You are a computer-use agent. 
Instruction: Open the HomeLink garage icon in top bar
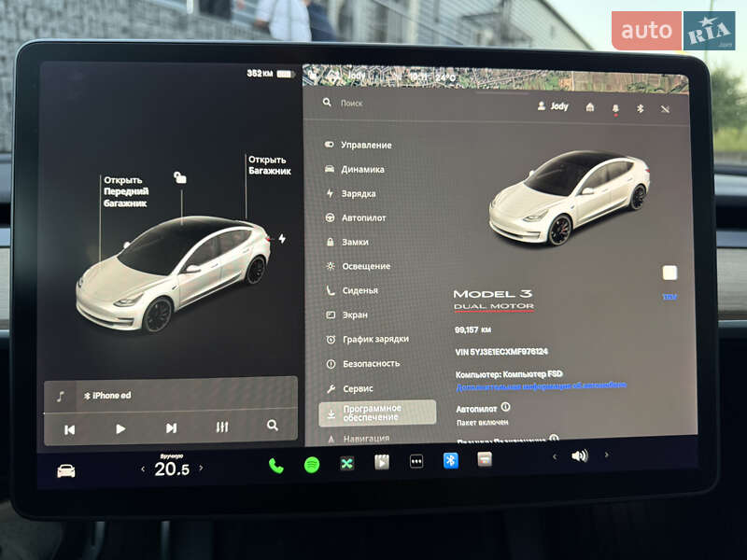point(590,107)
